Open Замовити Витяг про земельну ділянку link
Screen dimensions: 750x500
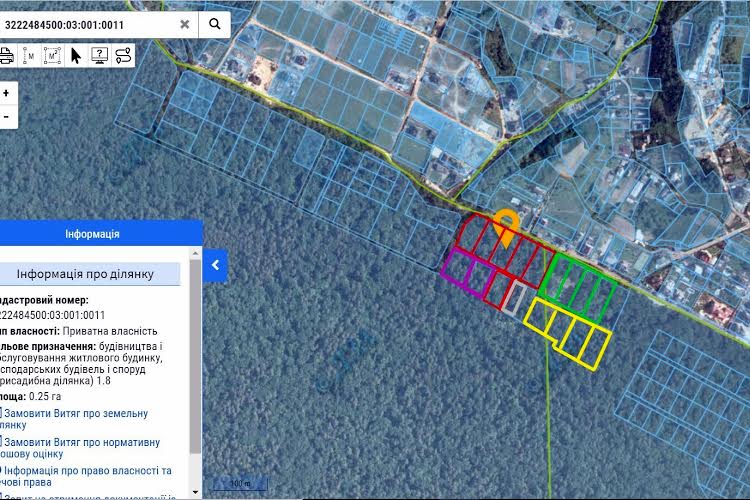pos(73,419)
